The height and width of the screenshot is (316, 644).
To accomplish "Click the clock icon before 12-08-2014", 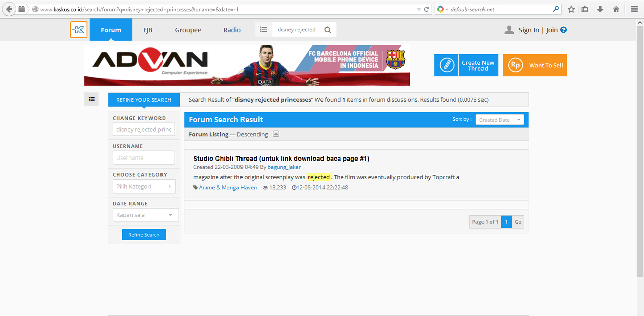I will 294,187.
